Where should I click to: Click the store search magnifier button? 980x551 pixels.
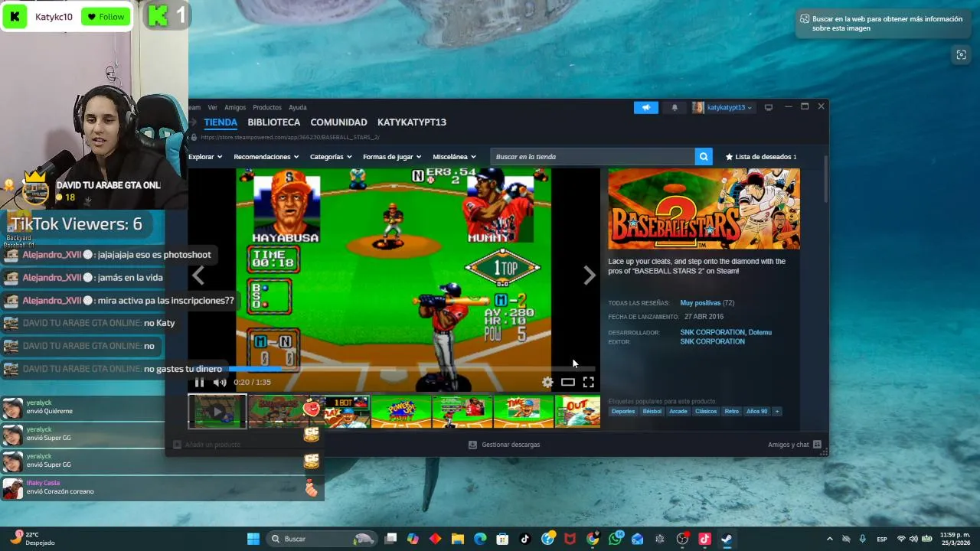point(704,157)
